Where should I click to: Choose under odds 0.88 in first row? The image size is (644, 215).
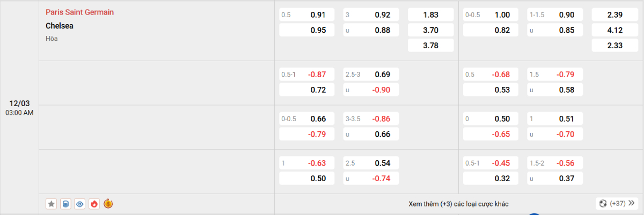click(x=371, y=30)
